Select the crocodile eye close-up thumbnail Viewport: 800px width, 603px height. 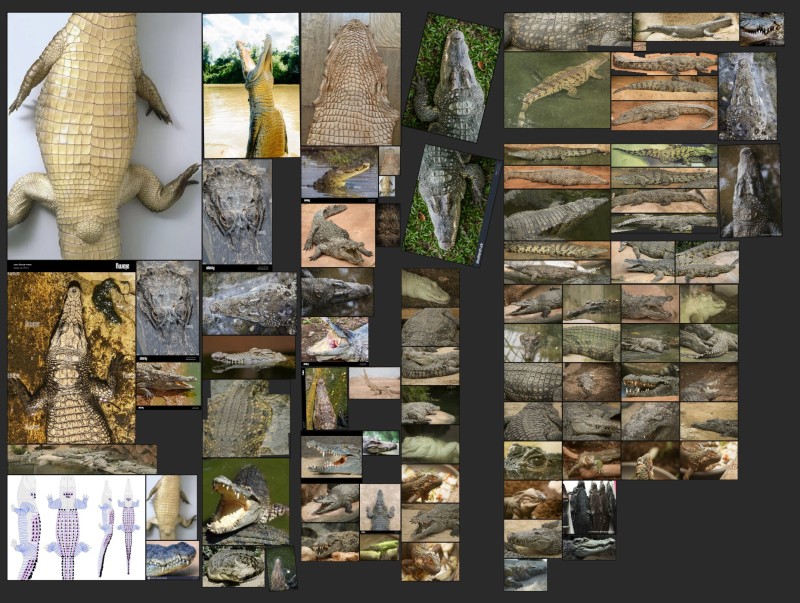(533, 461)
